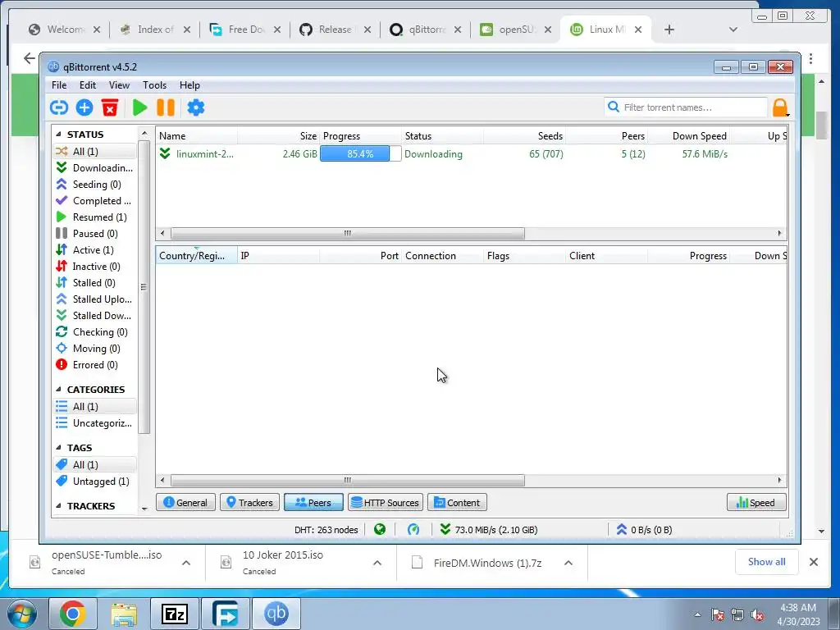Open the Tools menu
The height and width of the screenshot is (630, 840).
point(154,85)
